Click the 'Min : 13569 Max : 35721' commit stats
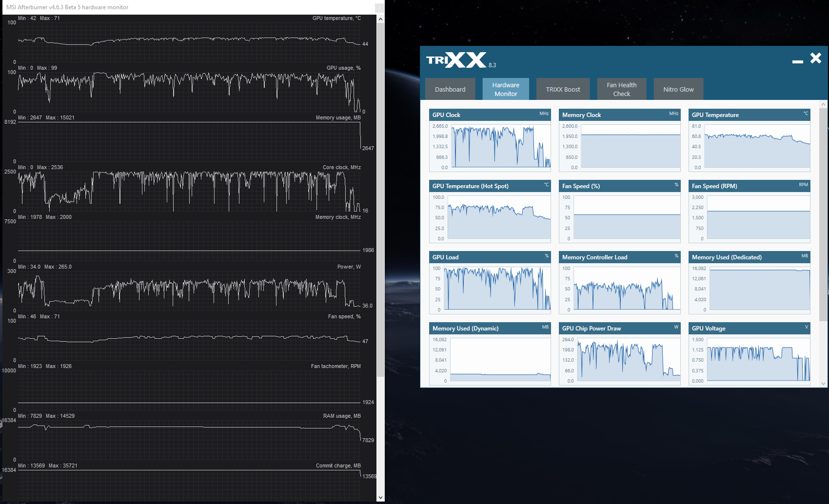The width and height of the screenshot is (829, 504). point(48,465)
